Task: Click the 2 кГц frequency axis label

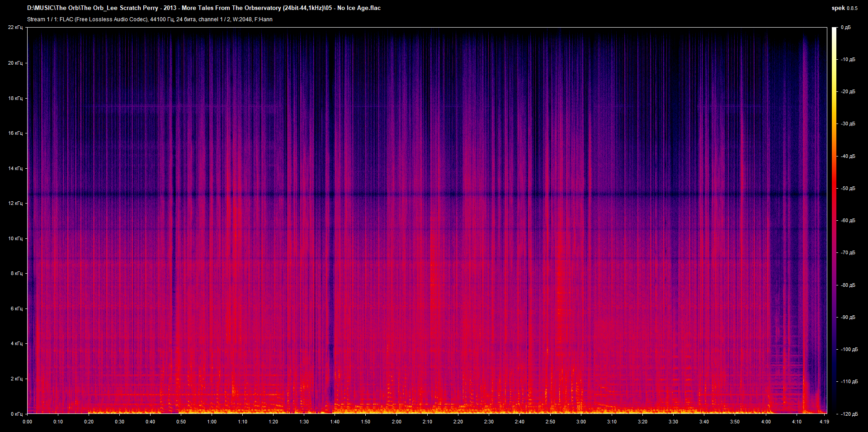Action: pyautogui.click(x=16, y=379)
